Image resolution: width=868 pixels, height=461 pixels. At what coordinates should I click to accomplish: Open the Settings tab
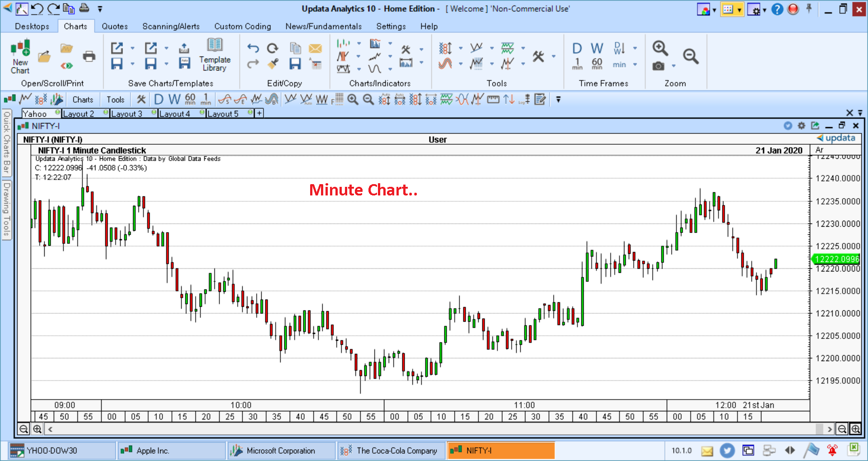pos(391,26)
